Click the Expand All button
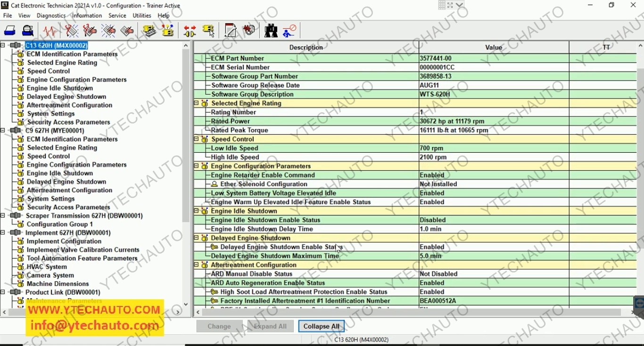 270,326
